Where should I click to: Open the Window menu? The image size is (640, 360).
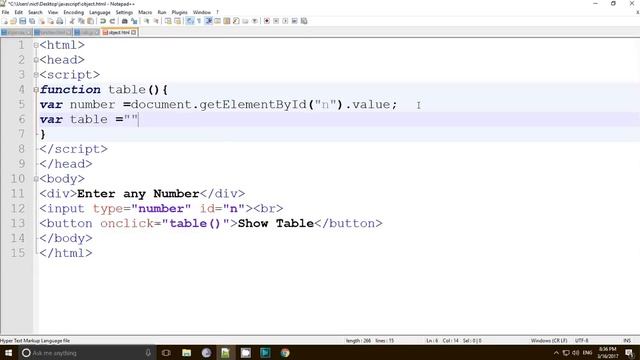pyautogui.click(x=202, y=12)
